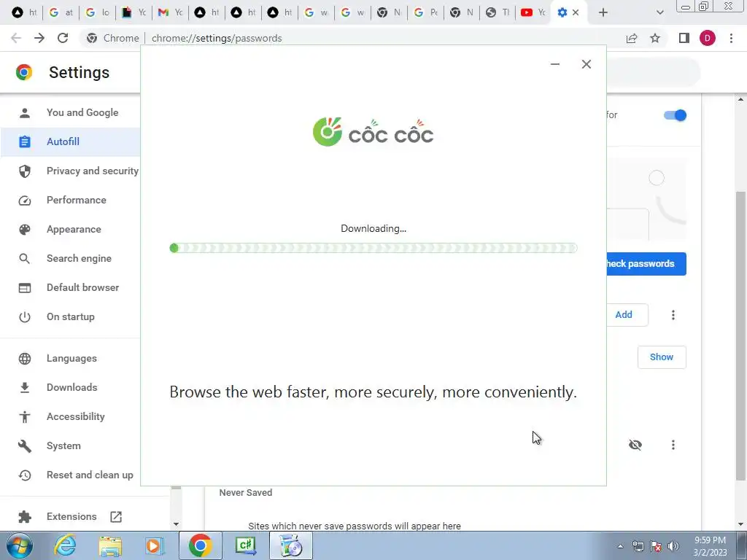Click Chrome icon on taskbar
The height and width of the screenshot is (560, 747).
(200, 545)
